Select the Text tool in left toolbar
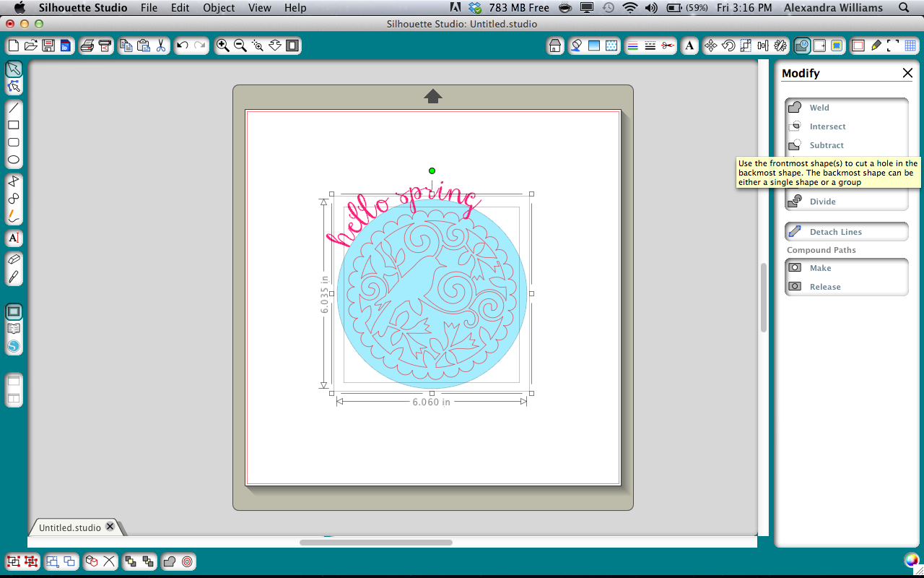 14,238
